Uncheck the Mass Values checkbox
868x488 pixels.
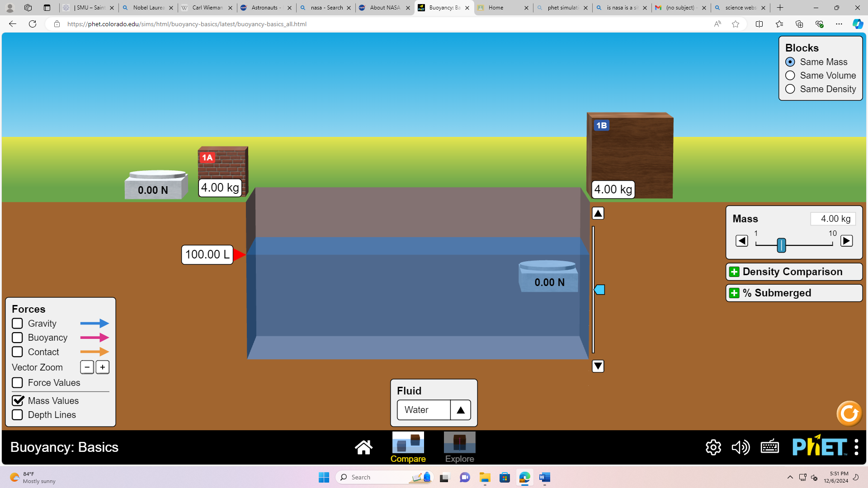17,401
